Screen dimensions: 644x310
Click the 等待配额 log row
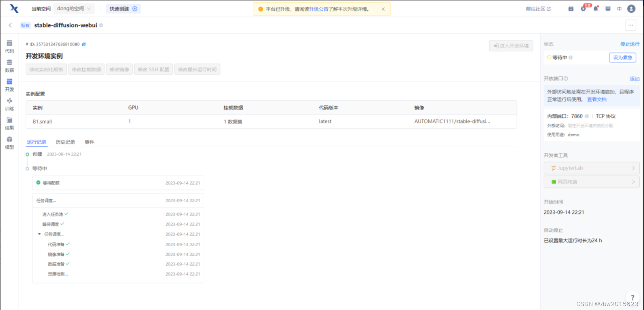point(118,183)
